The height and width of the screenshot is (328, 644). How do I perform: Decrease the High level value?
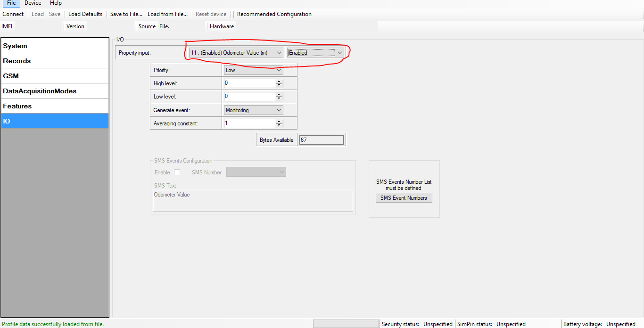[x=279, y=86]
